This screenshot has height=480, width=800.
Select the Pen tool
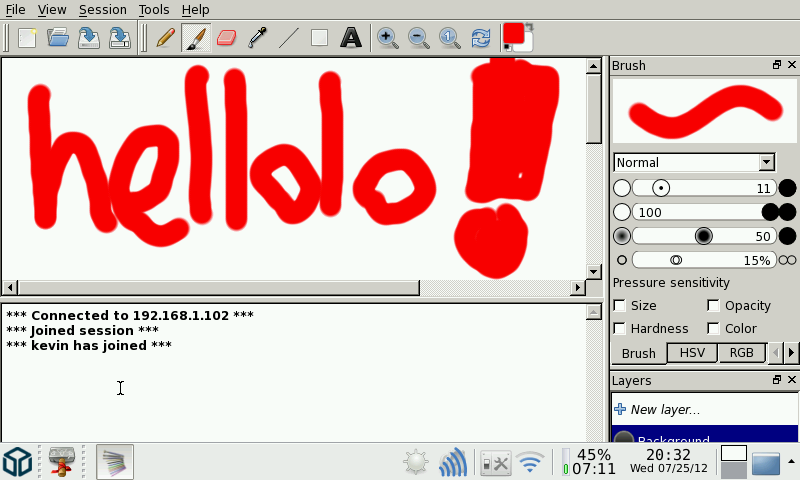[166, 38]
